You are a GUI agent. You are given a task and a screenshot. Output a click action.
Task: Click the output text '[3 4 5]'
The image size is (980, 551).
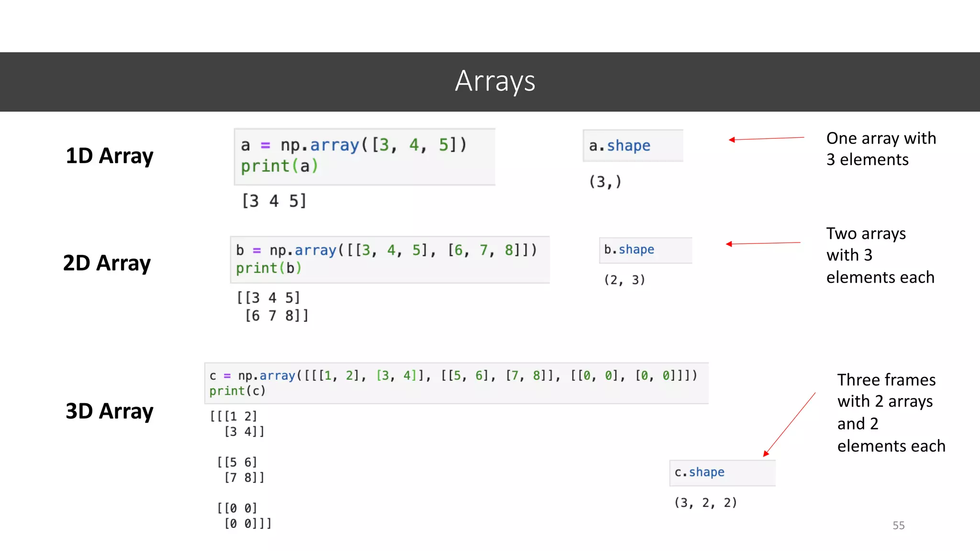coord(274,201)
